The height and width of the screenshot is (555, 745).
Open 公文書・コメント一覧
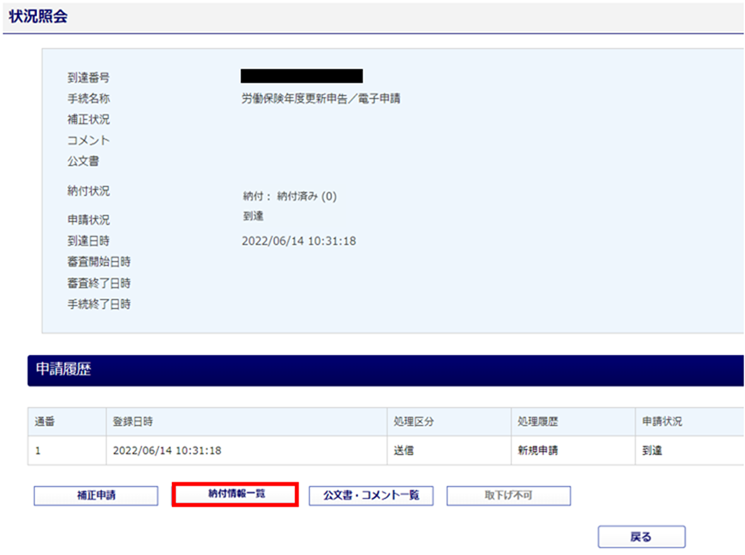[371, 496]
